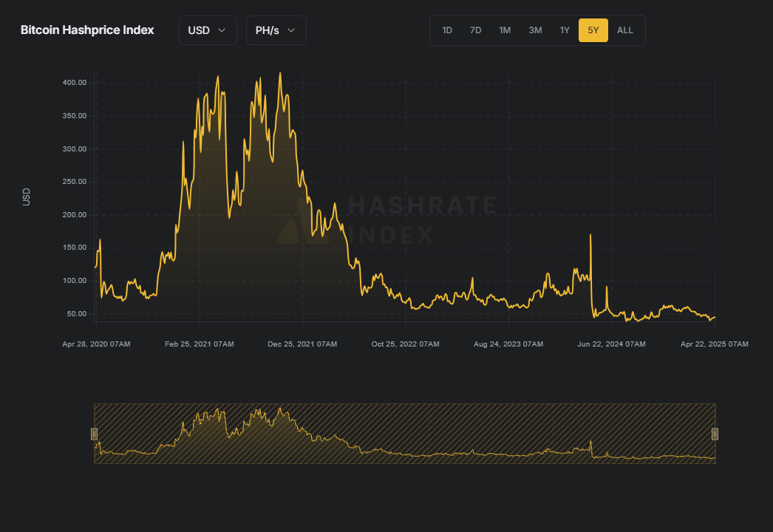Click the Jun 22, 2024 x-axis label

click(x=611, y=344)
